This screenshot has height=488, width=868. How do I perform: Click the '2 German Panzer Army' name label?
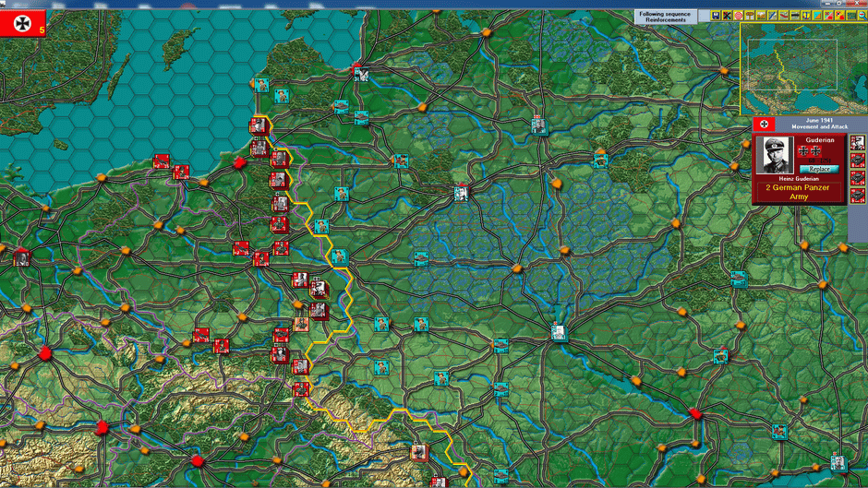coord(798,192)
